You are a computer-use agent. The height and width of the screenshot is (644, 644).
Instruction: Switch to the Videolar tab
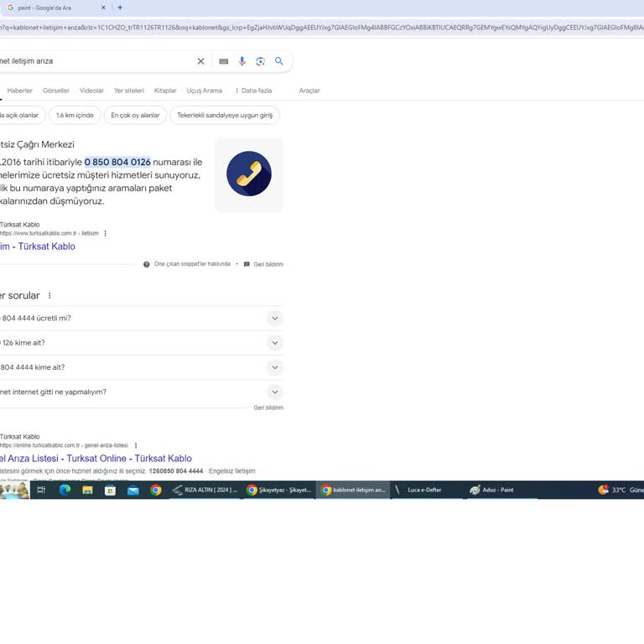tap(91, 91)
